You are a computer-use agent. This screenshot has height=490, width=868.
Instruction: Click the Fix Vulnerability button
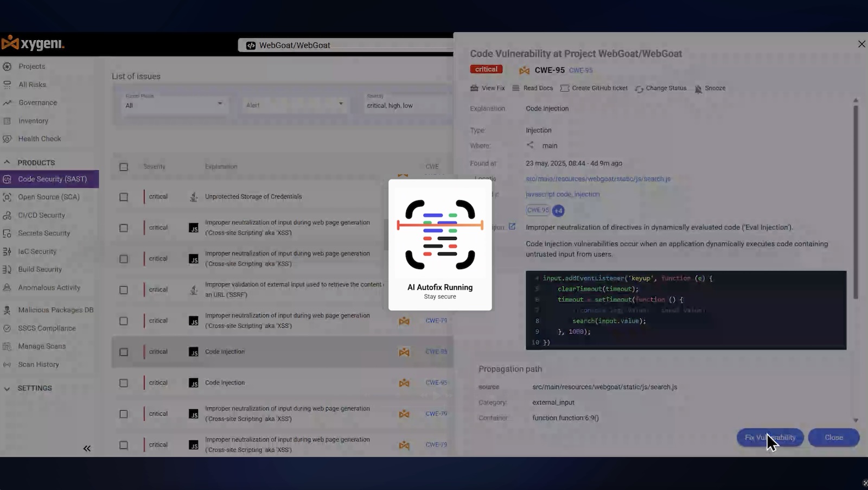click(x=770, y=437)
